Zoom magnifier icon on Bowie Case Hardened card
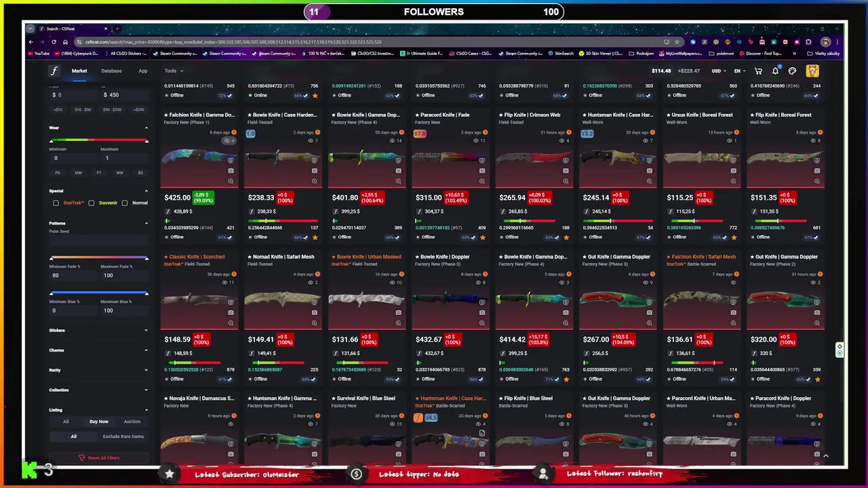868x488 pixels. tap(314, 181)
